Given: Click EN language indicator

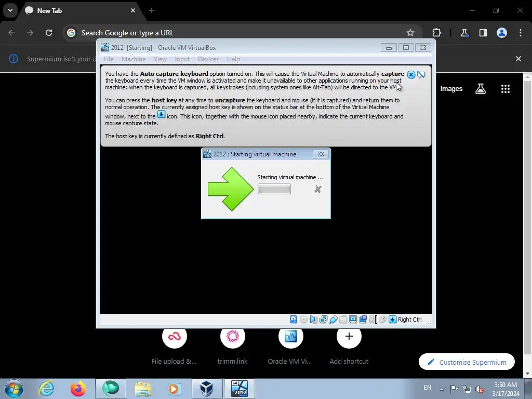Looking at the screenshot, I should (x=427, y=388).
